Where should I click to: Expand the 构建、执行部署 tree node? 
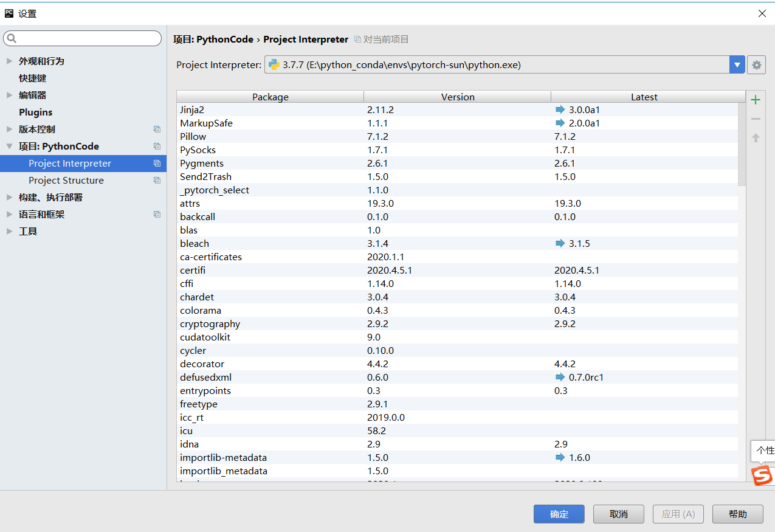click(10, 197)
